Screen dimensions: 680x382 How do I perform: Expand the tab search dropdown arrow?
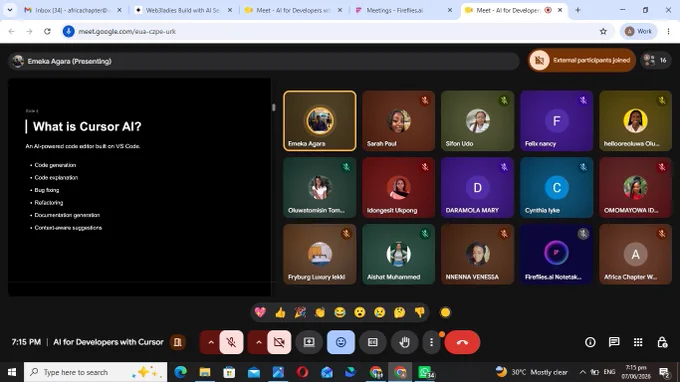(10, 10)
